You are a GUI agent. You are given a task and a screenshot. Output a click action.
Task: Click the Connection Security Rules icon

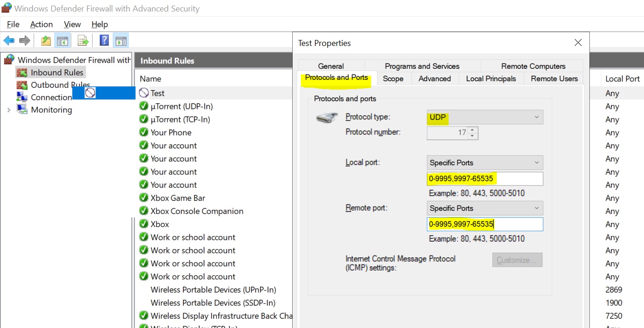click(22, 97)
